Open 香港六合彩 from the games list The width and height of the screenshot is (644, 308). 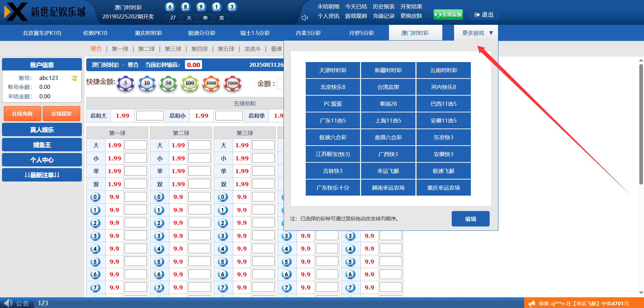tap(388, 137)
